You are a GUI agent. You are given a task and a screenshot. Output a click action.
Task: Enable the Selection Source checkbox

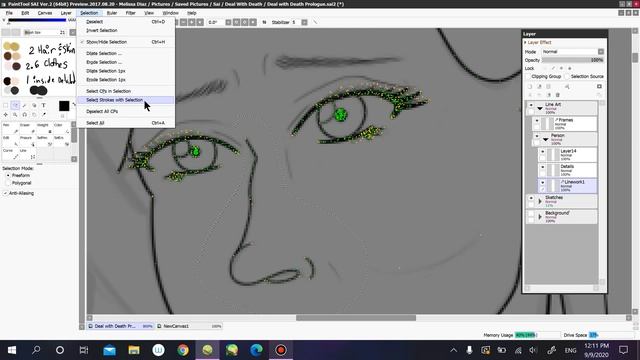coord(567,76)
